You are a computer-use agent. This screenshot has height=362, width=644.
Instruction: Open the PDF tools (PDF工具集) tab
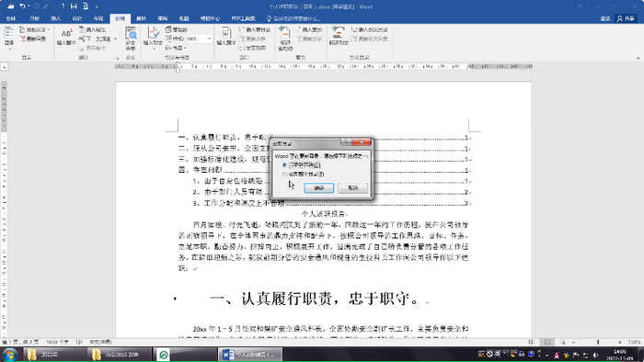tap(243, 18)
